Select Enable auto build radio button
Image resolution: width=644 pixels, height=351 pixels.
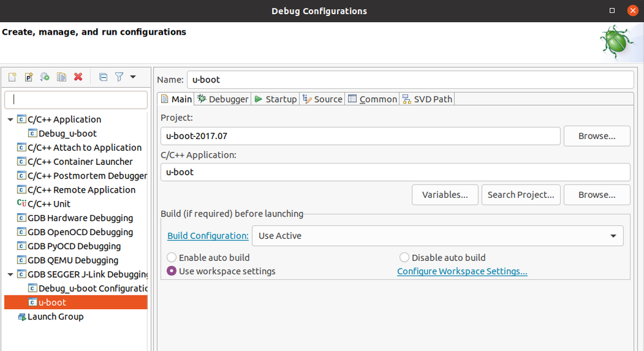(171, 258)
